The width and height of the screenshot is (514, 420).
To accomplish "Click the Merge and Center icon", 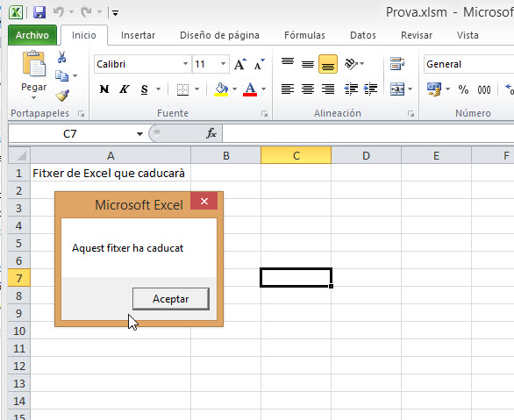I will (397, 89).
